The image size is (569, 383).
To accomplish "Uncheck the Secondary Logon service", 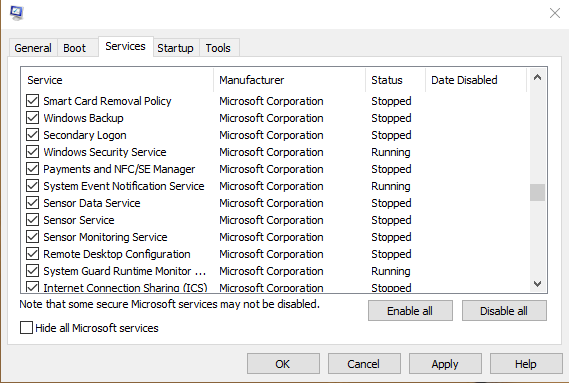I will click(x=33, y=135).
